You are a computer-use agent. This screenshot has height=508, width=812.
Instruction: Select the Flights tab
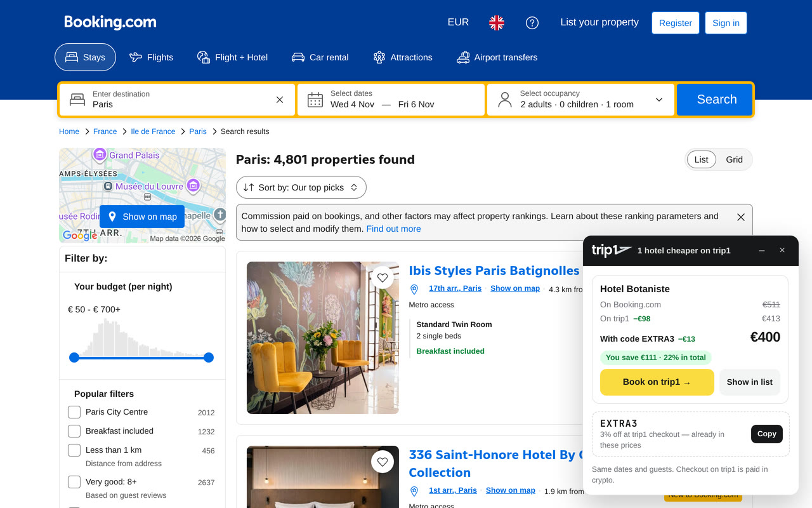coord(151,57)
